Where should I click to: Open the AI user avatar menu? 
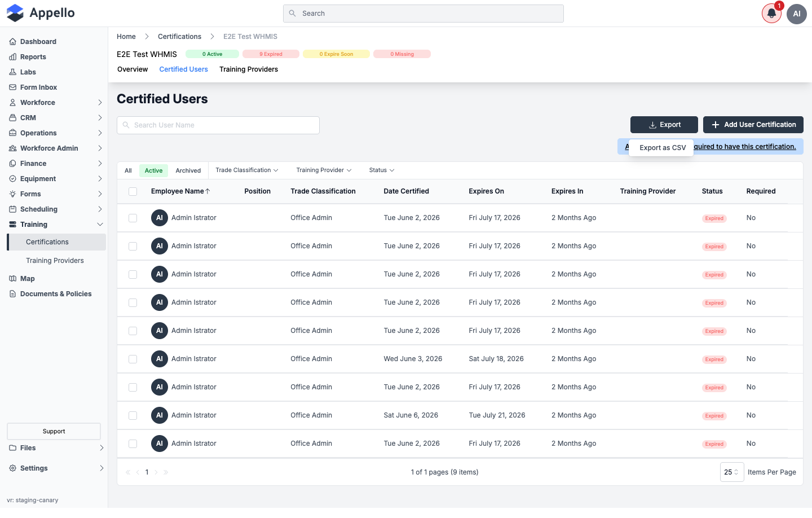(x=797, y=14)
